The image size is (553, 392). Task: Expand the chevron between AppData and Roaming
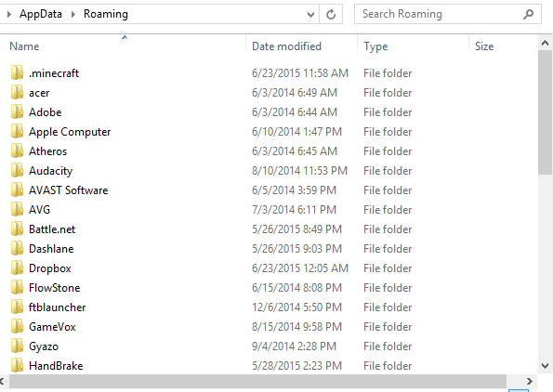pos(73,15)
